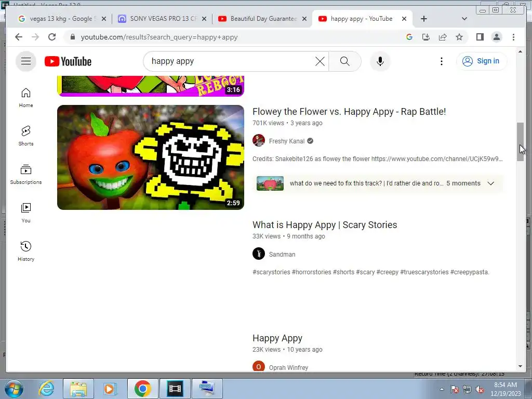Visit Sandman channel
This screenshot has height=399, width=532.
(282, 254)
